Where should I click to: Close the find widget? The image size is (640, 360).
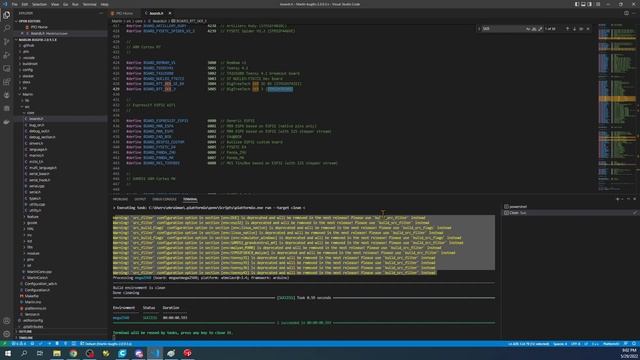pyautogui.click(x=588, y=29)
